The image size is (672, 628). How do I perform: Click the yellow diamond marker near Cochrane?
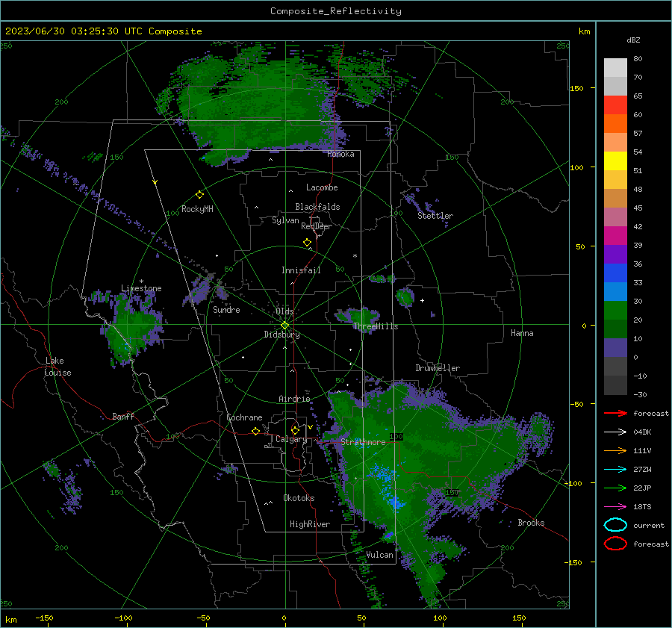tap(255, 431)
